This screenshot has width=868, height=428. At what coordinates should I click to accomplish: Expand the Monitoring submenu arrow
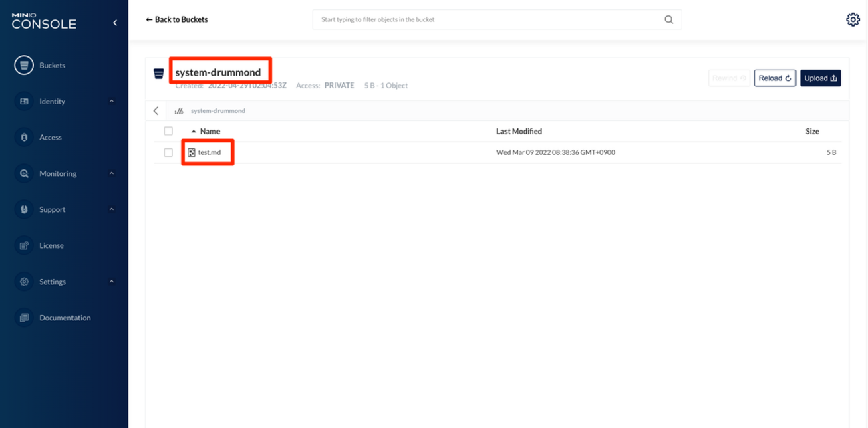point(112,174)
